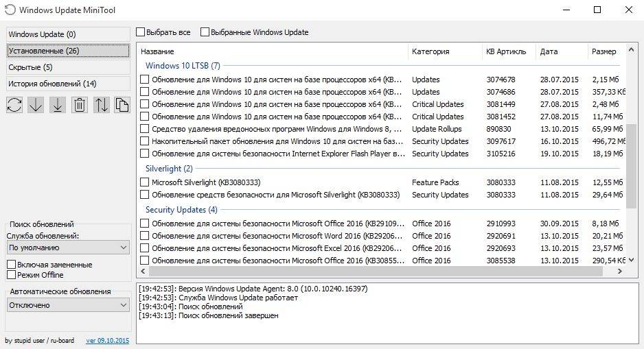Collapse the Security Updates (4) group
644x349 pixels.
pyautogui.click(x=181, y=210)
